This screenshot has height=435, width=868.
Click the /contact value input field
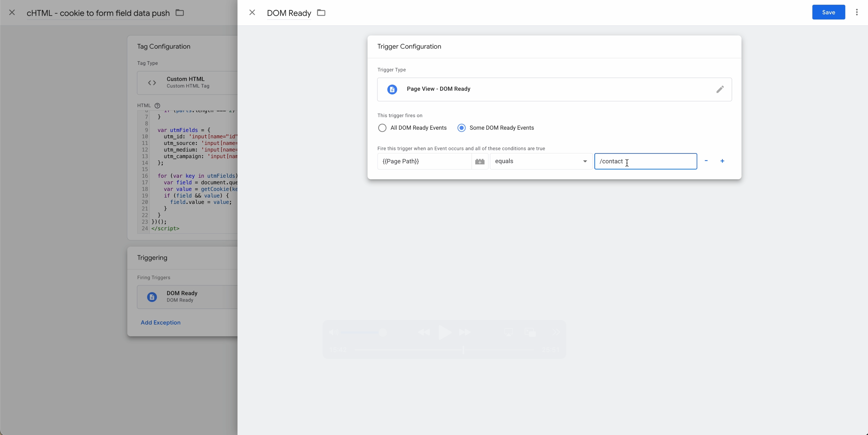[645, 161]
